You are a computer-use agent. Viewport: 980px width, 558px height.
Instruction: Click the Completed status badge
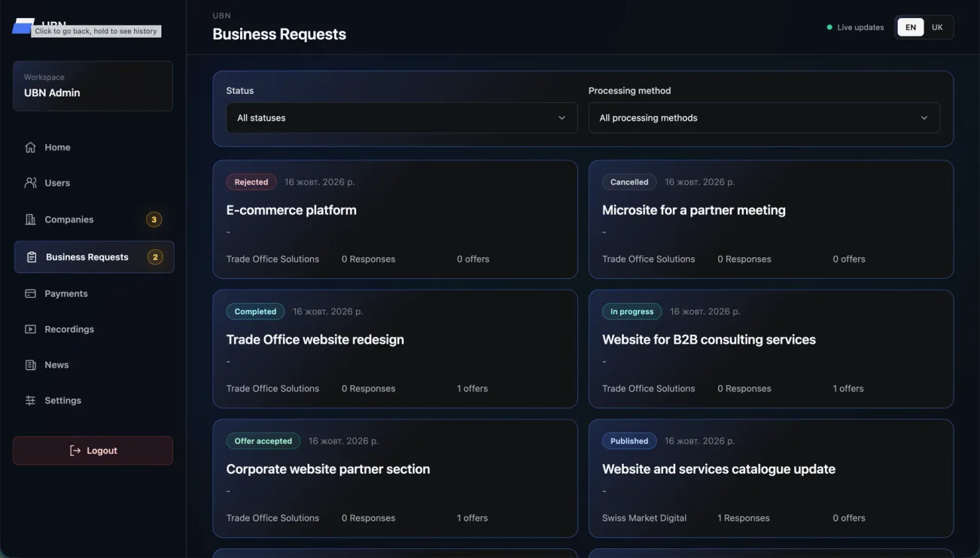255,311
